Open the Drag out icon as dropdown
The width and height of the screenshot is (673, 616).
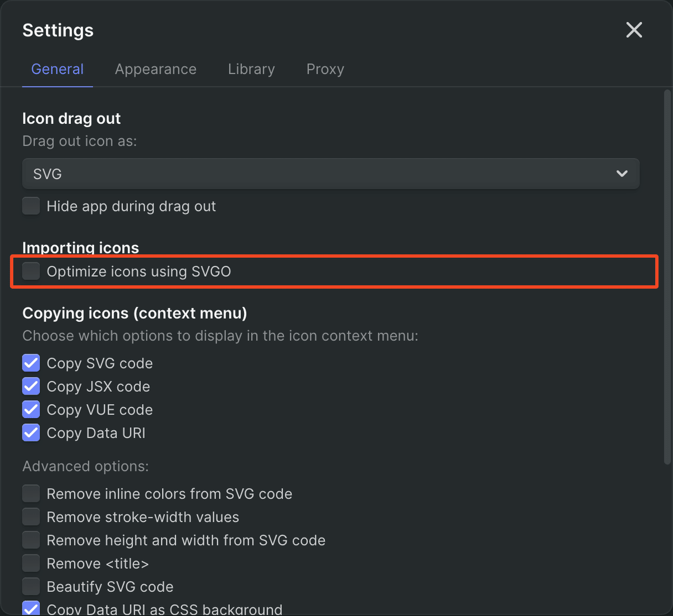331,174
